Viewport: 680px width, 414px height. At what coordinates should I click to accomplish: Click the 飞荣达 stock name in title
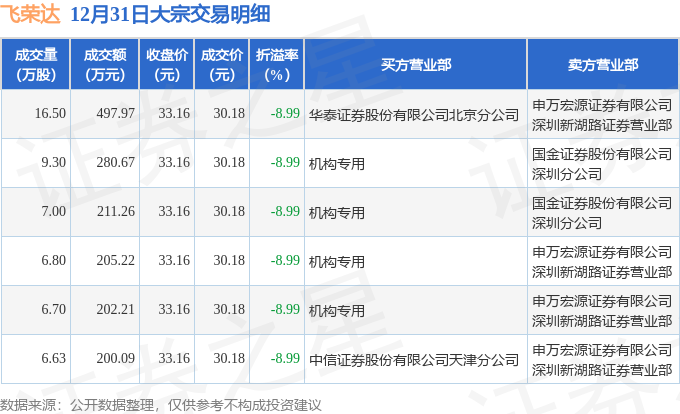point(29,14)
